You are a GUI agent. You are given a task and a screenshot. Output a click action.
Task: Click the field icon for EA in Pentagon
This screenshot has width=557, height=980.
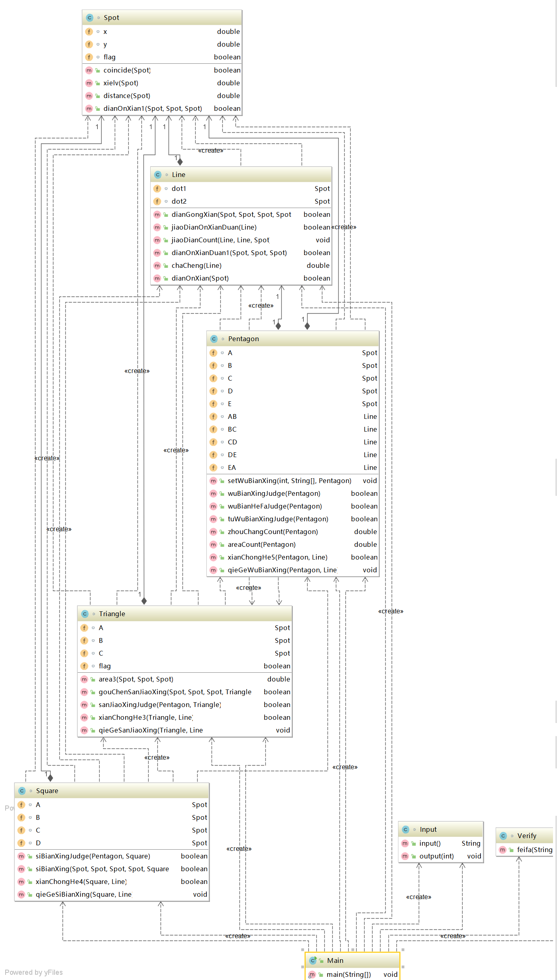pyautogui.click(x=214, y=467)
